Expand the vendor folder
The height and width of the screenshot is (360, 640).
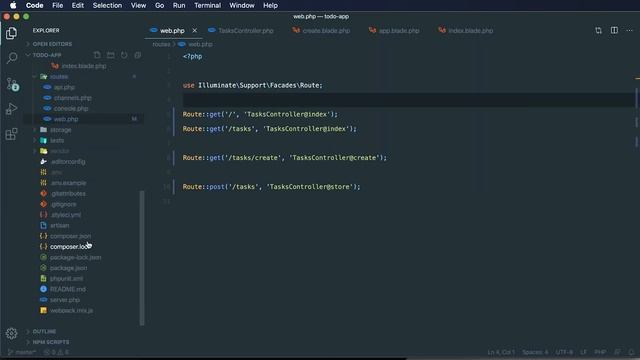coord(60,151)
